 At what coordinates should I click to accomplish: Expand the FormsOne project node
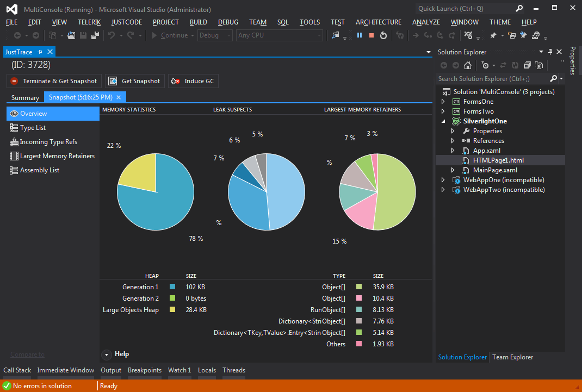tap(443, 101)
